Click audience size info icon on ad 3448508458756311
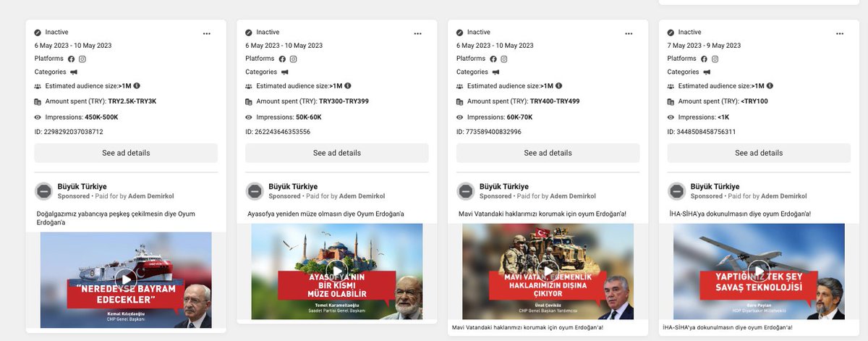Image resolution: width=868 pixels, height=341 pixels. tap(770, 85)
